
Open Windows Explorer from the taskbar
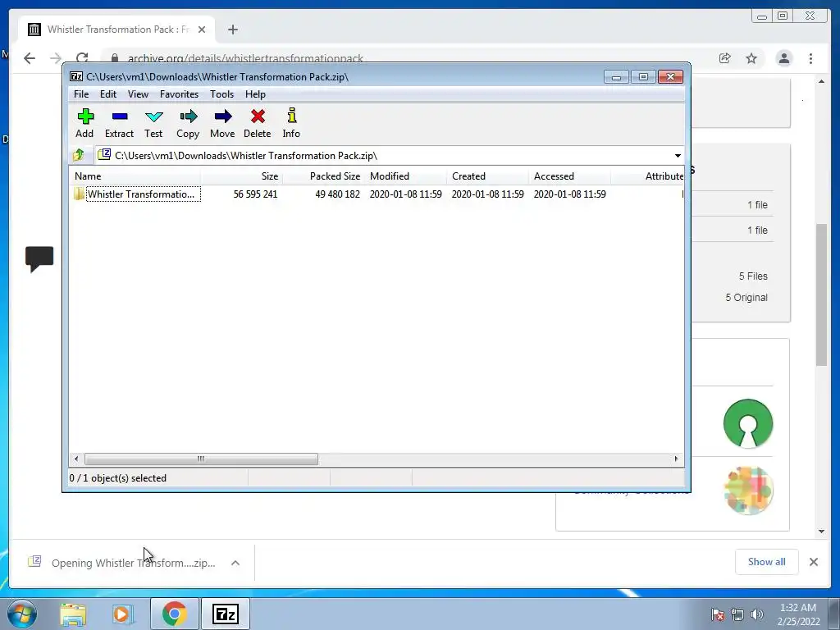pyautogui.click(x=73, y=614)
